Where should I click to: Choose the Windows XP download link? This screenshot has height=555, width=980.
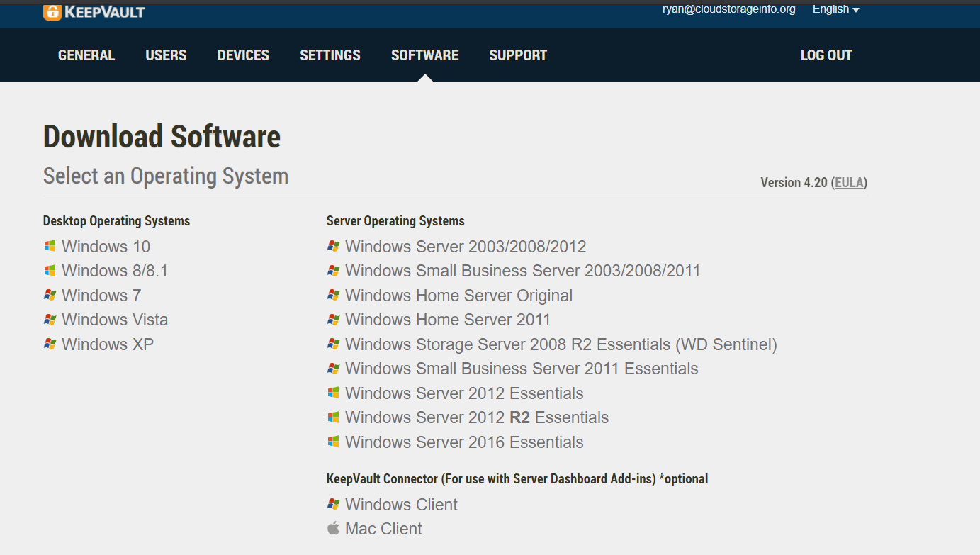108,344
